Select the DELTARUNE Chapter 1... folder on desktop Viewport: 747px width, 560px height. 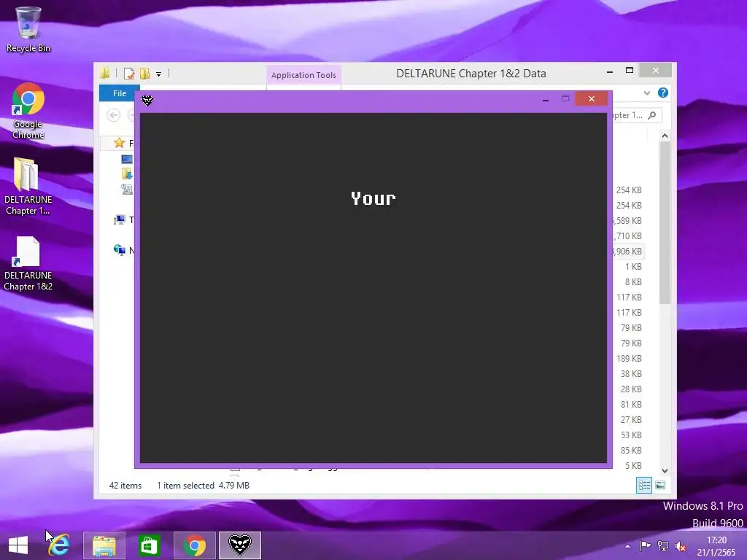28,186
